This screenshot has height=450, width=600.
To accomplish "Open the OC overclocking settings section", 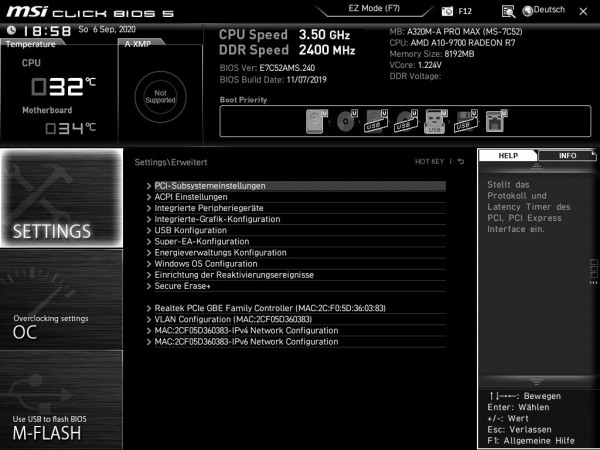I will pyautogui.click(x=62, y=299).
